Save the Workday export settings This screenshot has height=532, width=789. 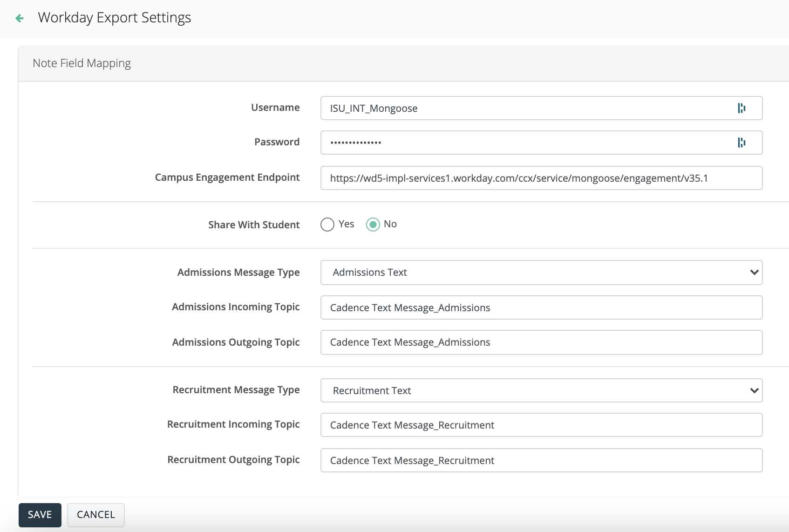coord(40,515)
